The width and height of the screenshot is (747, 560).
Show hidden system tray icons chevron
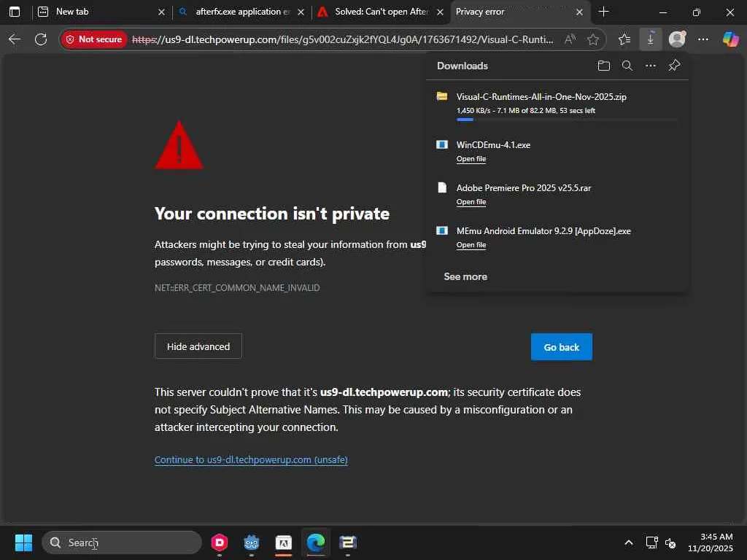point(629,542)
